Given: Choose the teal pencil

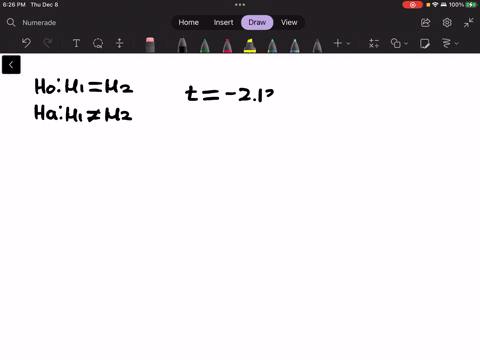Looking at the screenshot, I should tap(272, 45).
